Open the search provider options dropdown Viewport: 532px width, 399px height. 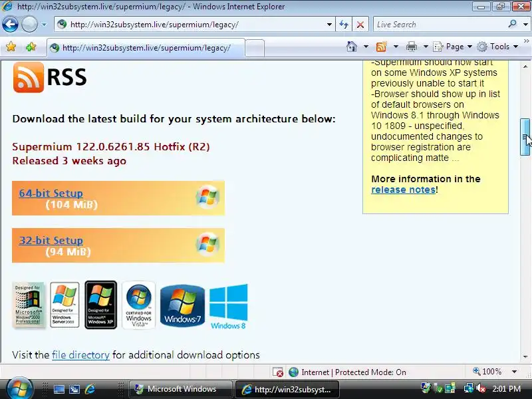(x=525, y=25)
